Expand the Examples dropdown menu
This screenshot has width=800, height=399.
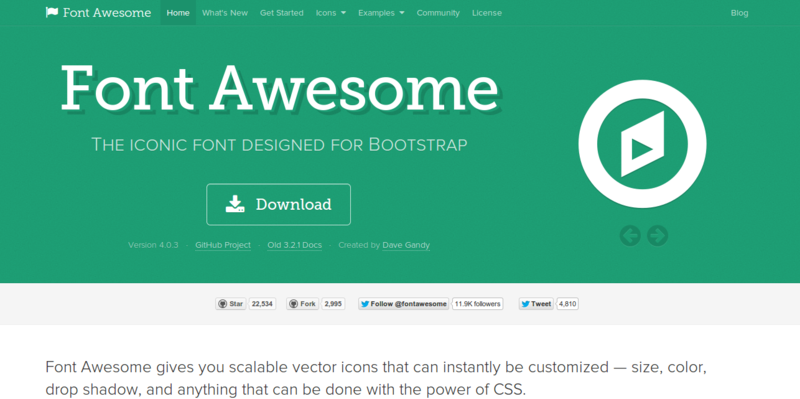coord(381,13)
